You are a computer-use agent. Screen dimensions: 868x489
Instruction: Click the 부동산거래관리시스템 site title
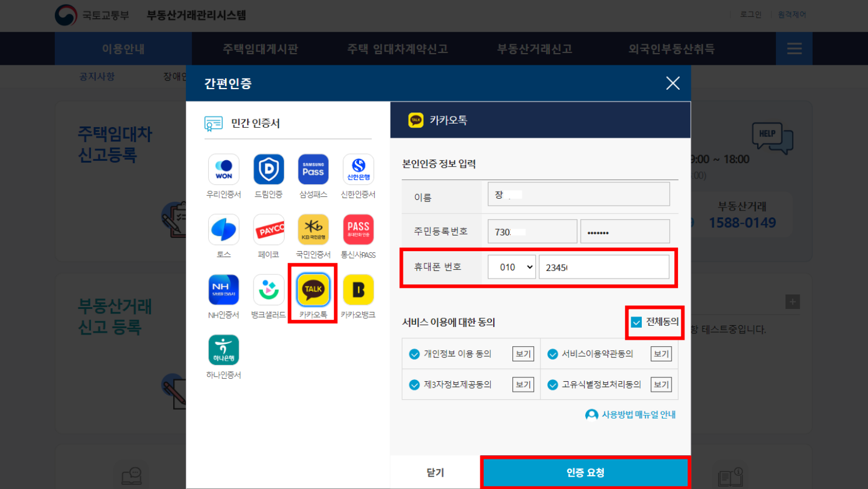coord(196,15)
